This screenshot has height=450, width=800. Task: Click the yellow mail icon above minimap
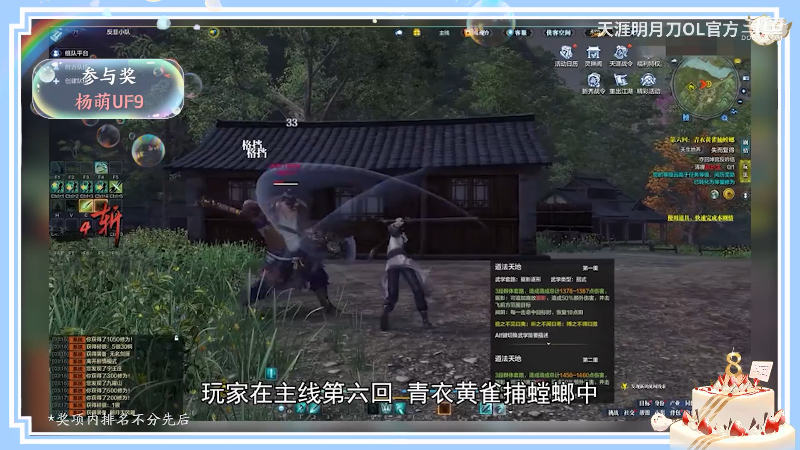[737, 61]
